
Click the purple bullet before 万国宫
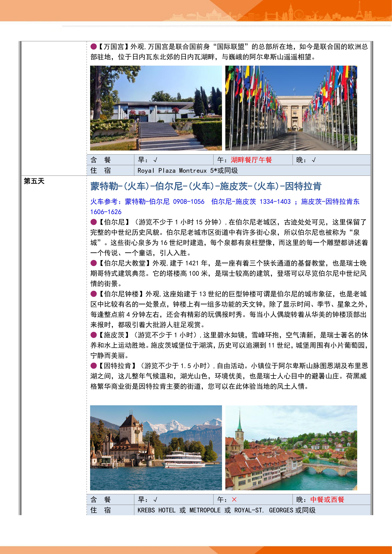pos(93,47)
